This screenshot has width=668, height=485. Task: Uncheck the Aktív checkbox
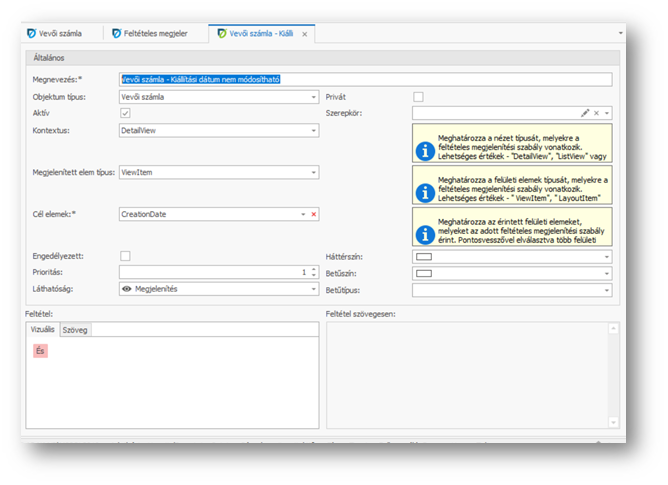(x=125, y=114)
